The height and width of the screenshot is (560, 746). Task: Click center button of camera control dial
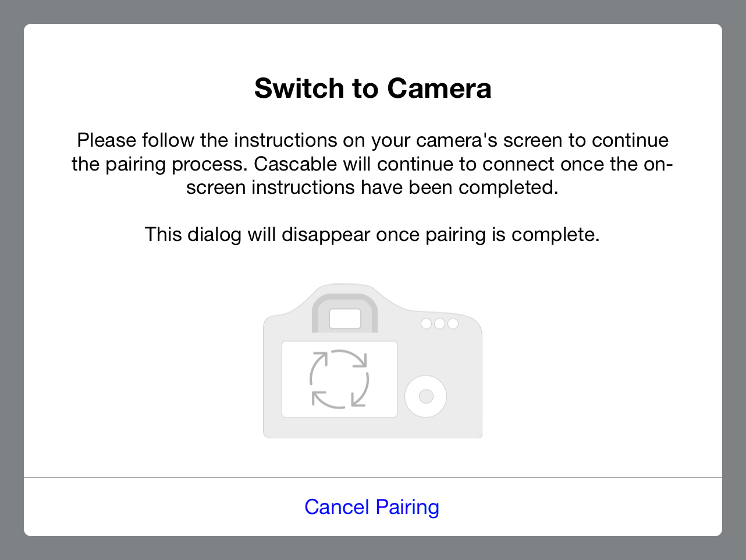(x=426, y=396)
